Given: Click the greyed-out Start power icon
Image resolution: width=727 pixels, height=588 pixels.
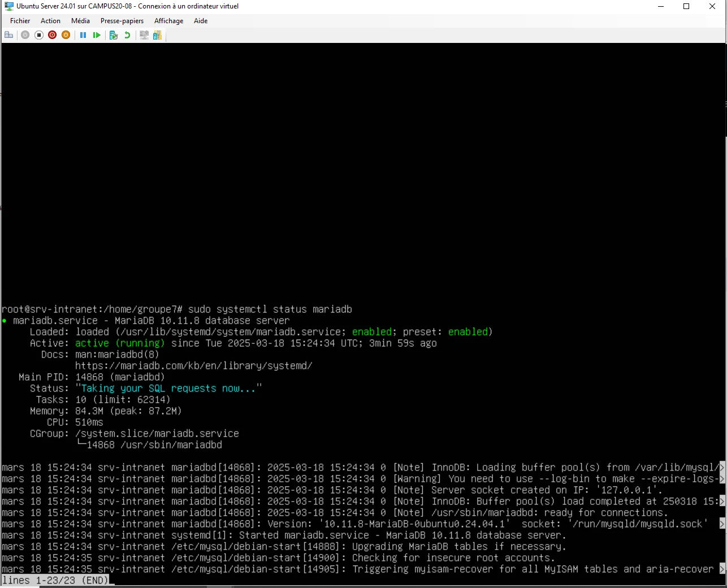Looking at the screenshot, I should [x=25, y=35].
